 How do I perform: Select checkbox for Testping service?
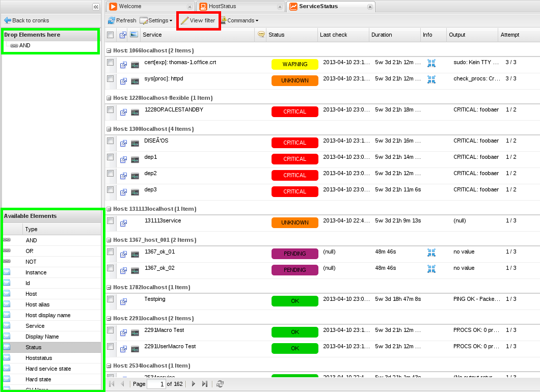111,299
